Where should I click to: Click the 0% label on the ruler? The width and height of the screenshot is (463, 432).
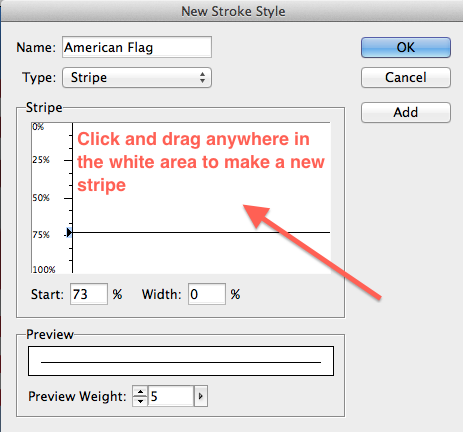pyautogui.click(x=38, y=127)
